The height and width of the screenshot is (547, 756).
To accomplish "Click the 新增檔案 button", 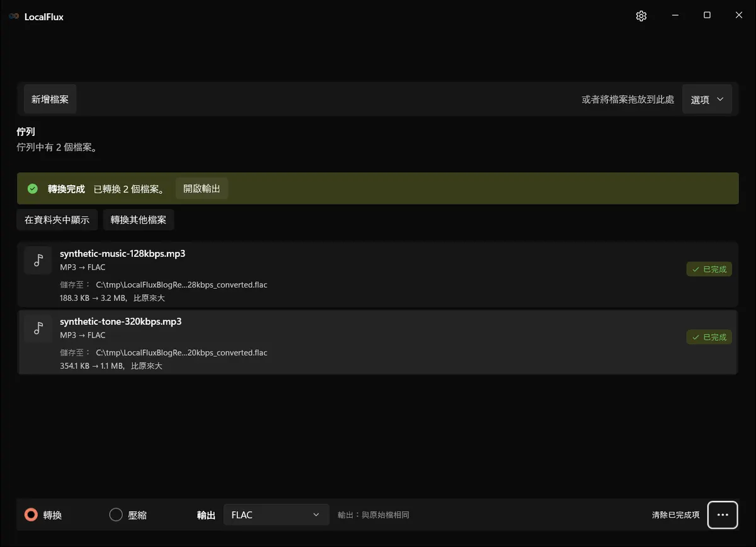I will point(50,99).
